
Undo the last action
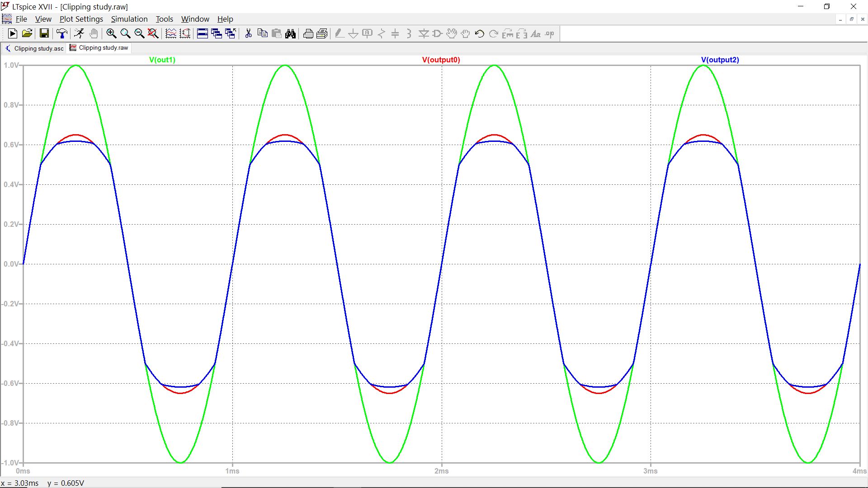(479, 33)
